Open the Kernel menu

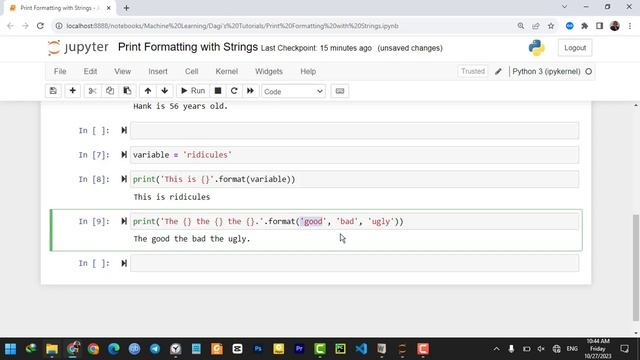click(x=227, y=71)
